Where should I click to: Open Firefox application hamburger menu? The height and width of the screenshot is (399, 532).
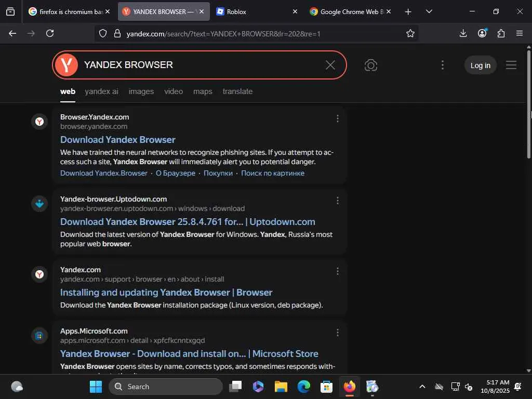pyautogui.click(x=520, y=33)
